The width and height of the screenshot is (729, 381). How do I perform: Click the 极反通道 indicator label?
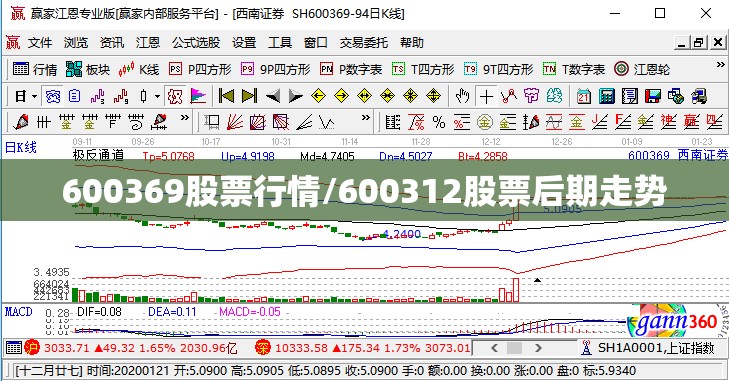click(x=98, y=155)
